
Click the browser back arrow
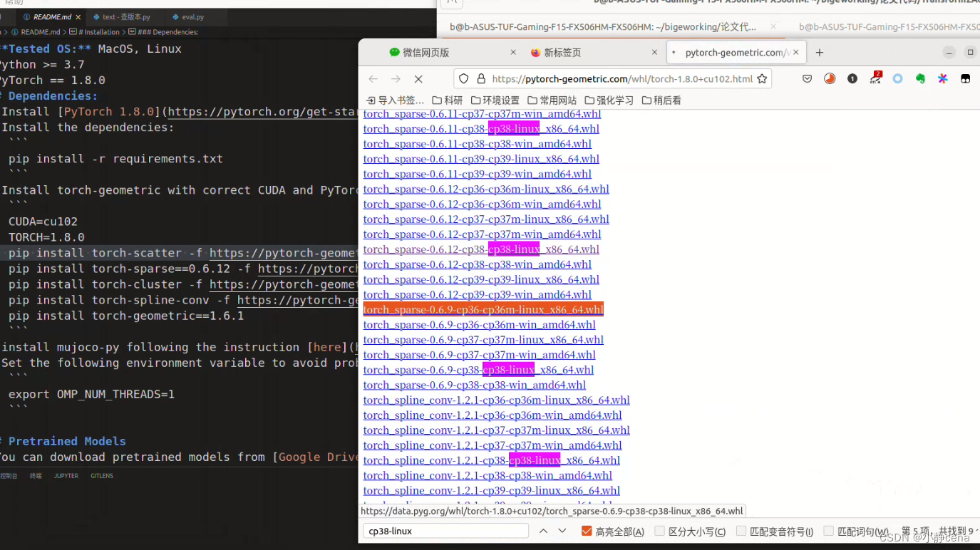[373, 79]
